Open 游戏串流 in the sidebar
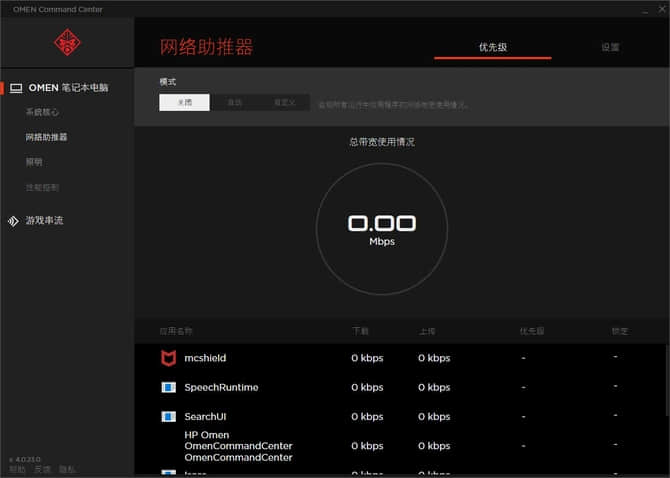Viewport: 670px width, 478px height. click(44, 220)
